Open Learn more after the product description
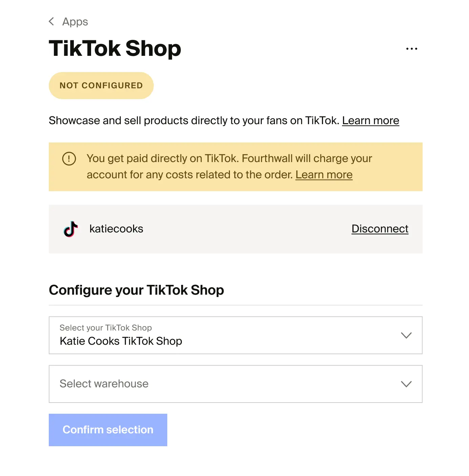Viewport: 469px width, 476px height. [370, 120]
